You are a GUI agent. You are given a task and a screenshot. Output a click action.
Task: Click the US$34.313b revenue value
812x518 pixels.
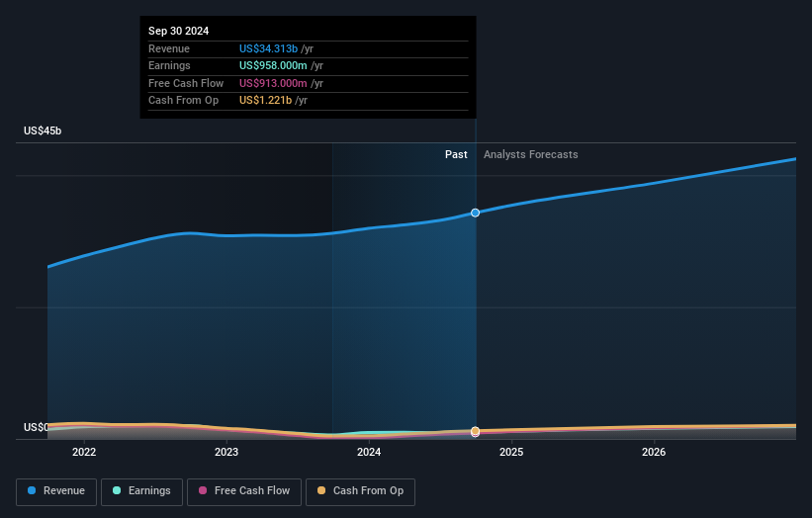(268, 48)
